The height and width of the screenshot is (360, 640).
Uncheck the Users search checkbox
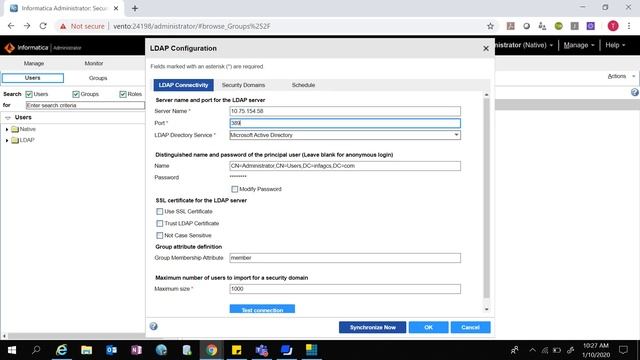[29, 94]
